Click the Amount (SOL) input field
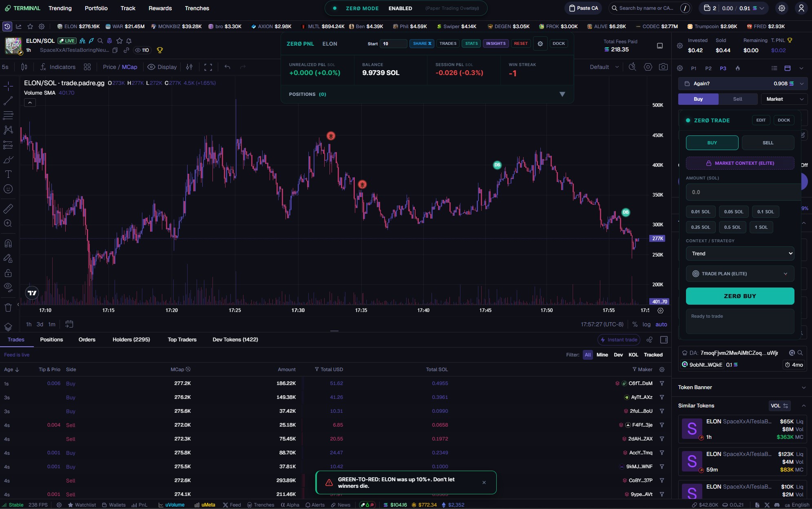The image size is (812, 509). pos(742,192)
